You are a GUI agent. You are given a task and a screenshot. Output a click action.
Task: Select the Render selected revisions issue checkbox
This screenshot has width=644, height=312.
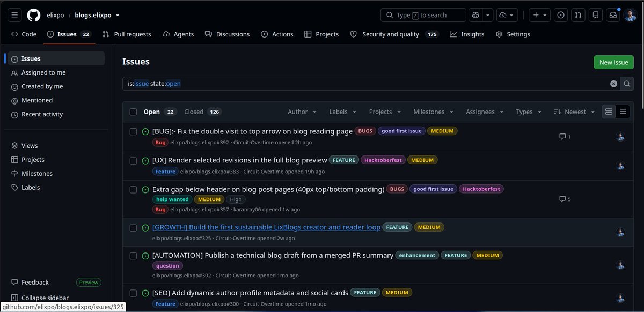[x=133, y=160]
